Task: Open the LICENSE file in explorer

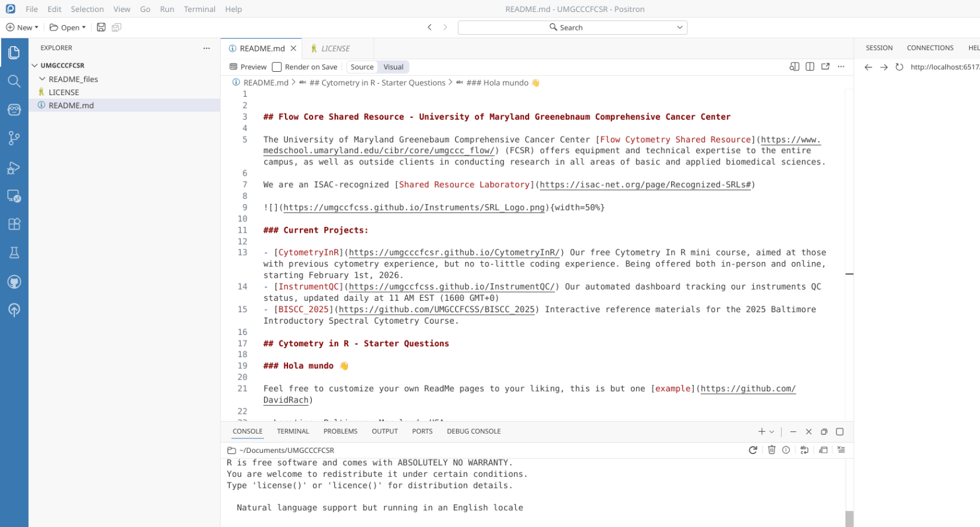Action: coord(63,92)
